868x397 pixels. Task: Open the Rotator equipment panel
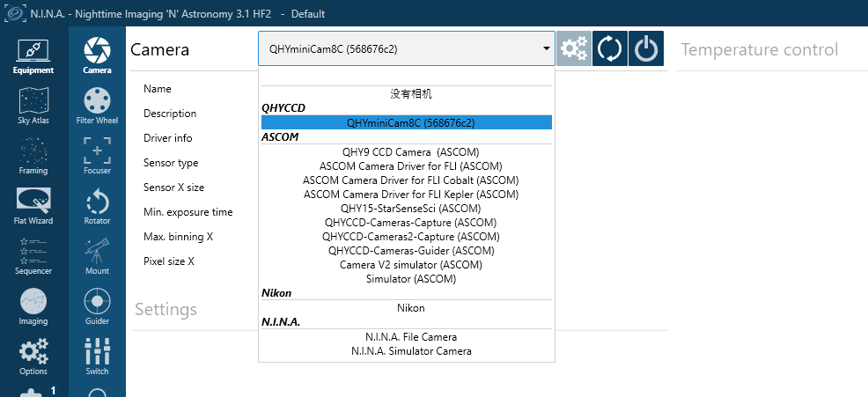coord(97,206)
